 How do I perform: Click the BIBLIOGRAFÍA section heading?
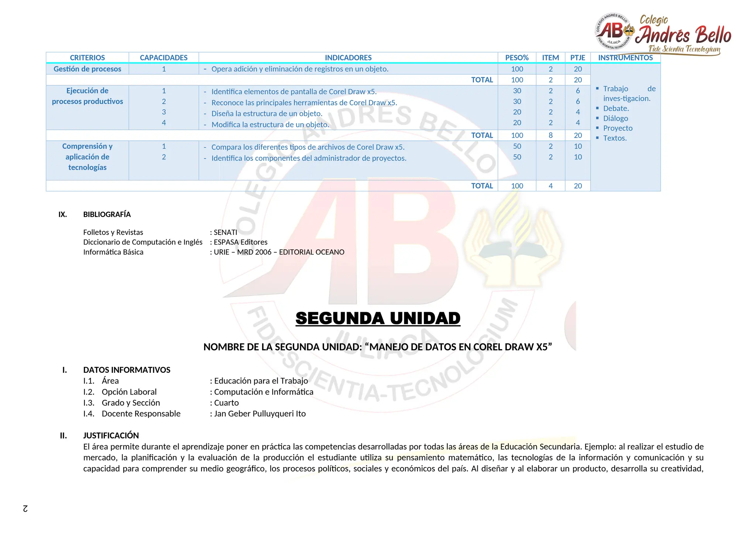tap(107, 214)
